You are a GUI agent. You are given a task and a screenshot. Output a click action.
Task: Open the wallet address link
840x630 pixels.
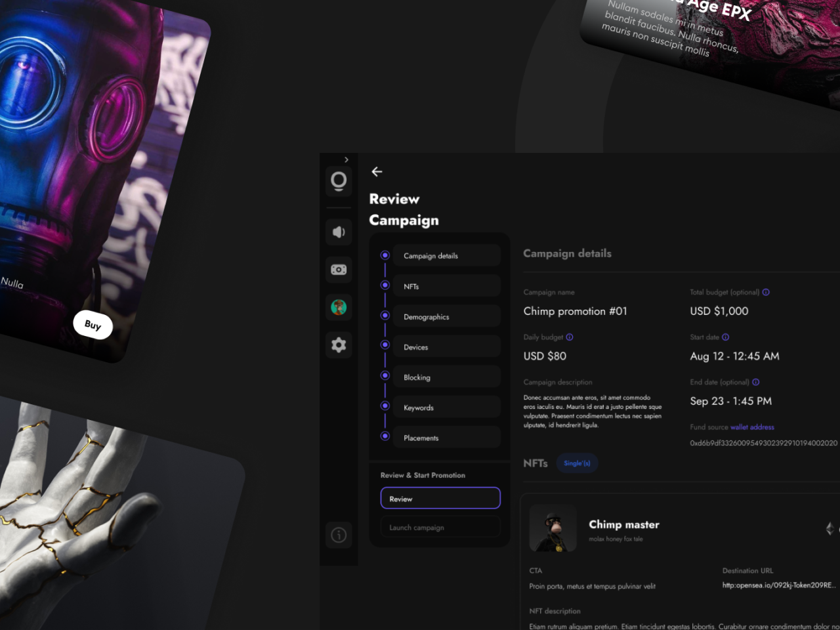tap(752, 427)
